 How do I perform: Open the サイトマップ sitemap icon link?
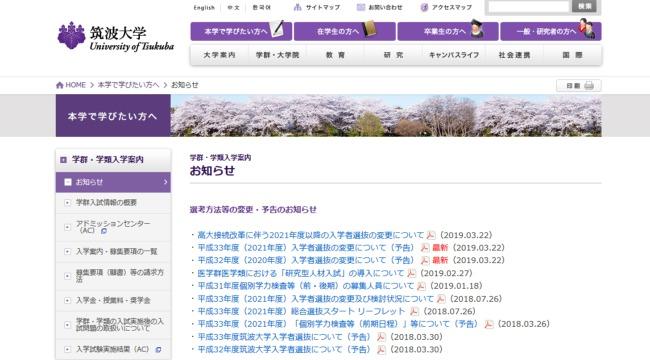pyautogui.click(x=297, y=7)
